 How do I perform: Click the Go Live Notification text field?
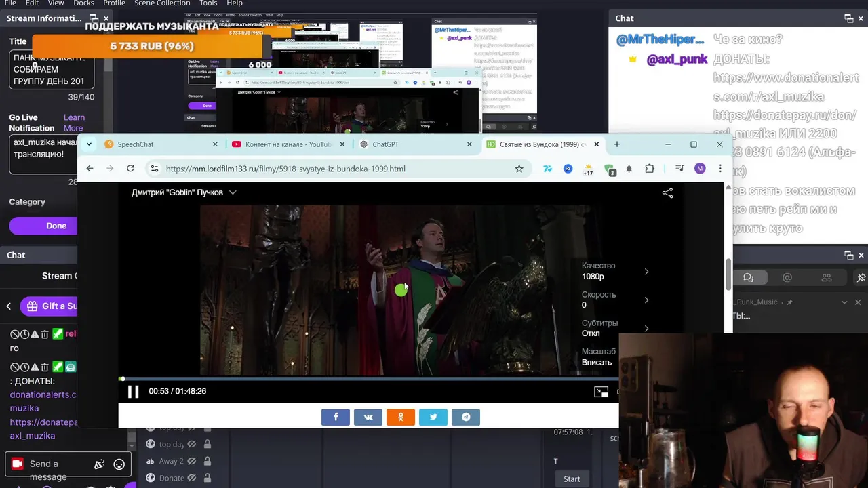(x=43, y=155)
